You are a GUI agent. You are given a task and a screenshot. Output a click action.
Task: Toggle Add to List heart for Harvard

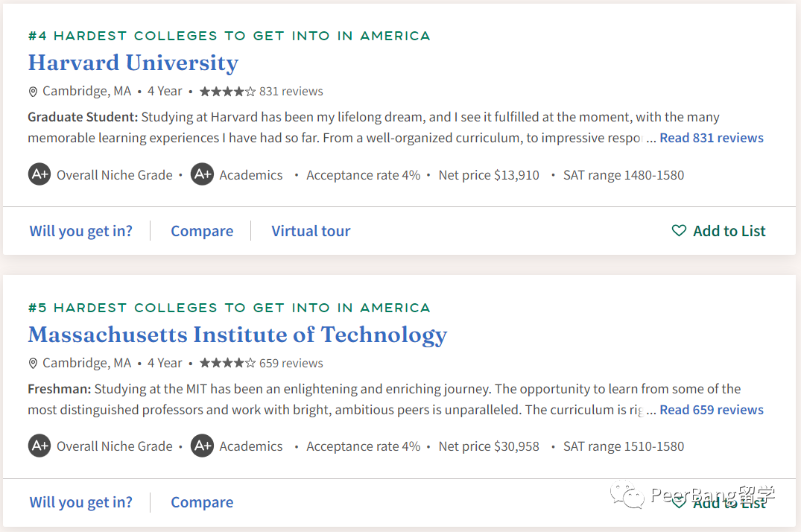679,231
